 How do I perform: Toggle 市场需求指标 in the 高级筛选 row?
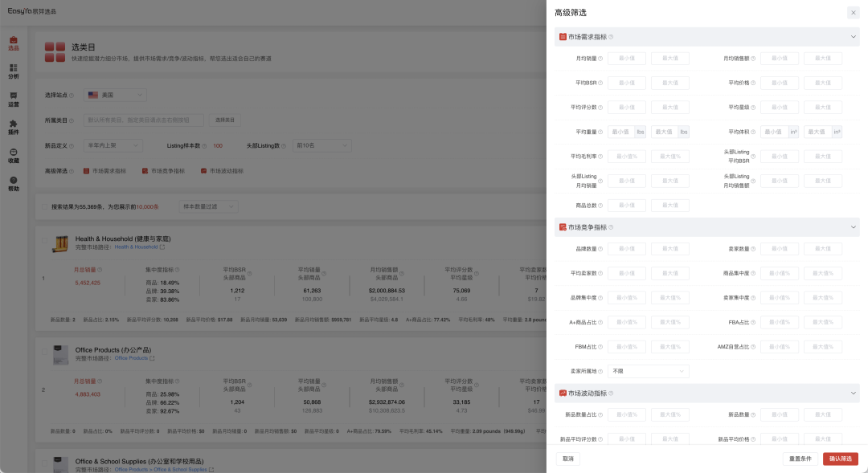tap(104, 171)
